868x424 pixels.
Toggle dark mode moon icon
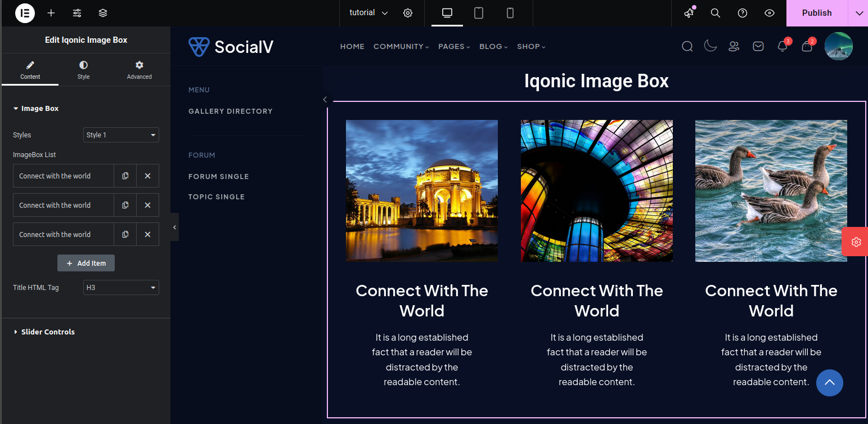[710, 46]
